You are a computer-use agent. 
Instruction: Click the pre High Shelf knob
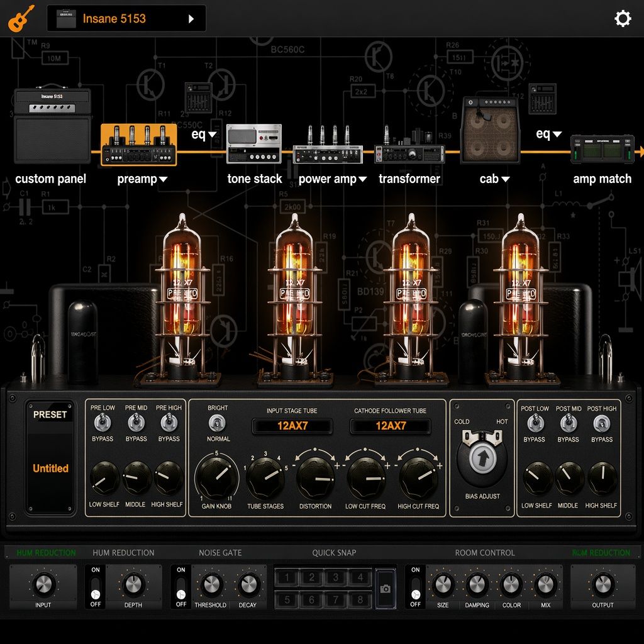(x=168, y=478)
